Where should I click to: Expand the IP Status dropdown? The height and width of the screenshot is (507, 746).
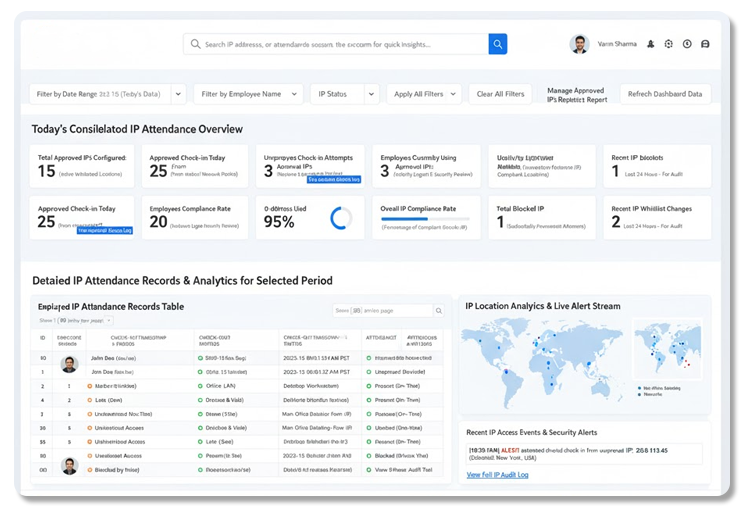369,94
